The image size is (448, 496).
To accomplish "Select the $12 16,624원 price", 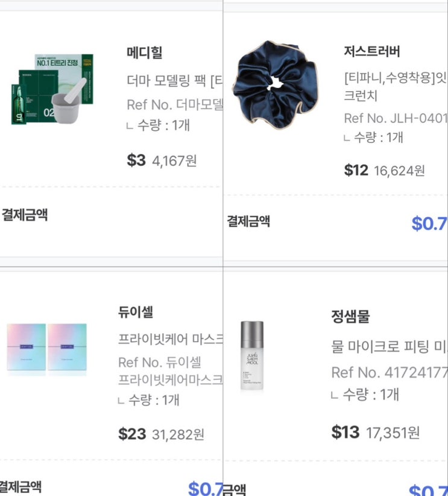I will [x=384, y=170].
